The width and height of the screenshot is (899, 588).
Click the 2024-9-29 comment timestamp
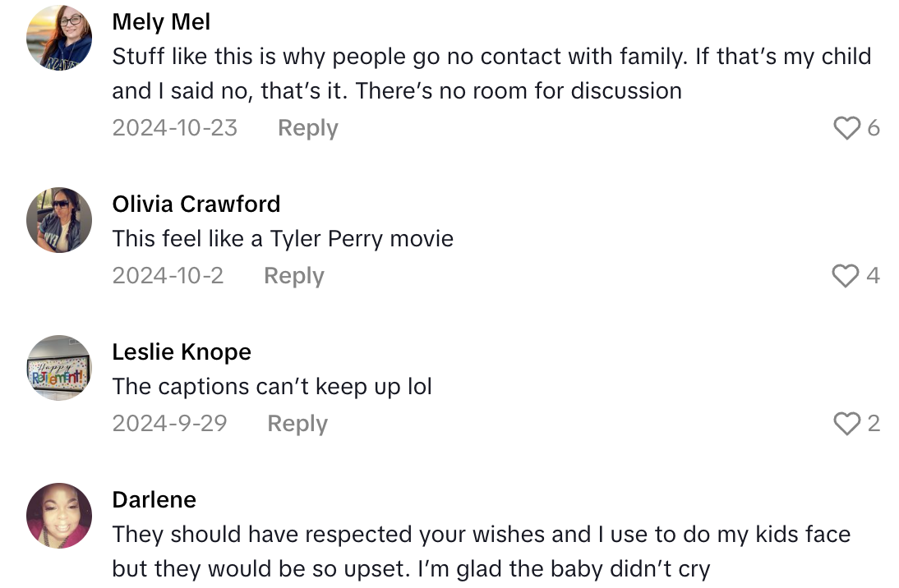[x=169, y=424]
